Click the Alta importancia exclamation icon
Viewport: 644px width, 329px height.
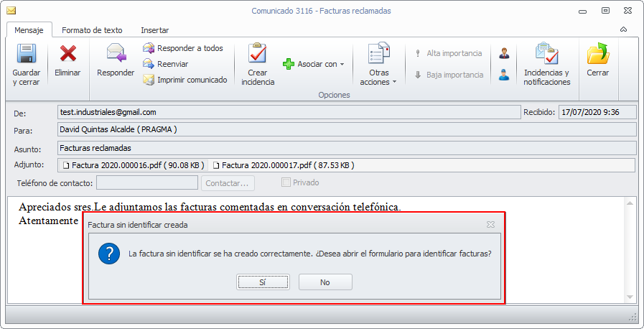pos(418,53)
